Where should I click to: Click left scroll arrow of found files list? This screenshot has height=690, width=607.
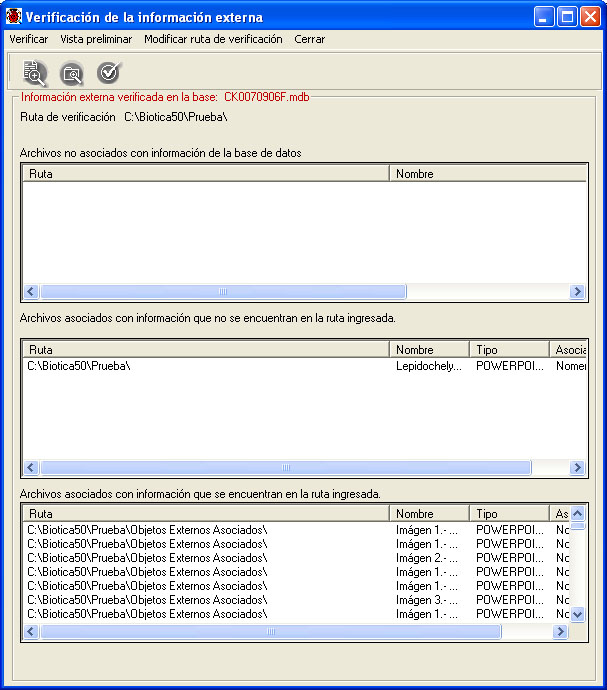tap(31, 631)
